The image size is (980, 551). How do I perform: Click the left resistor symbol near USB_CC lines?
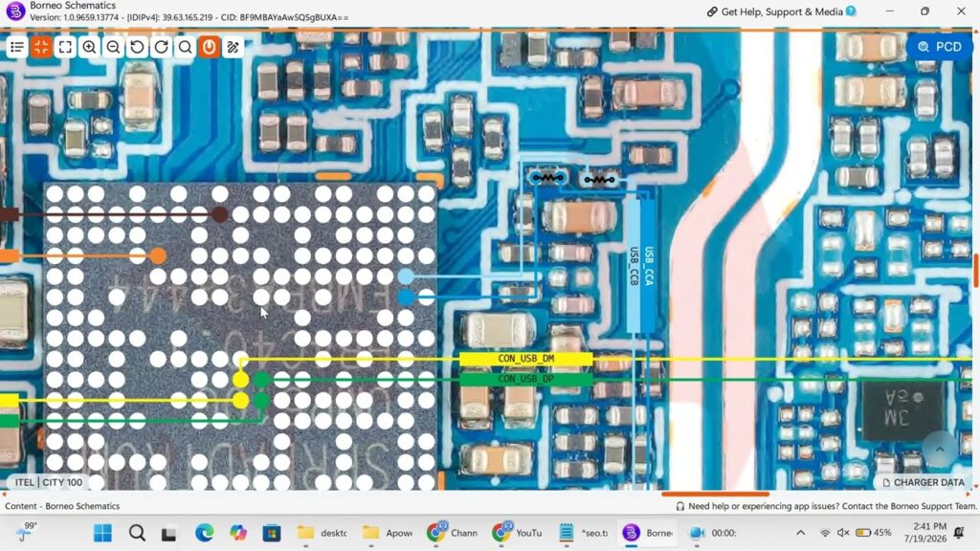(547, 178)
